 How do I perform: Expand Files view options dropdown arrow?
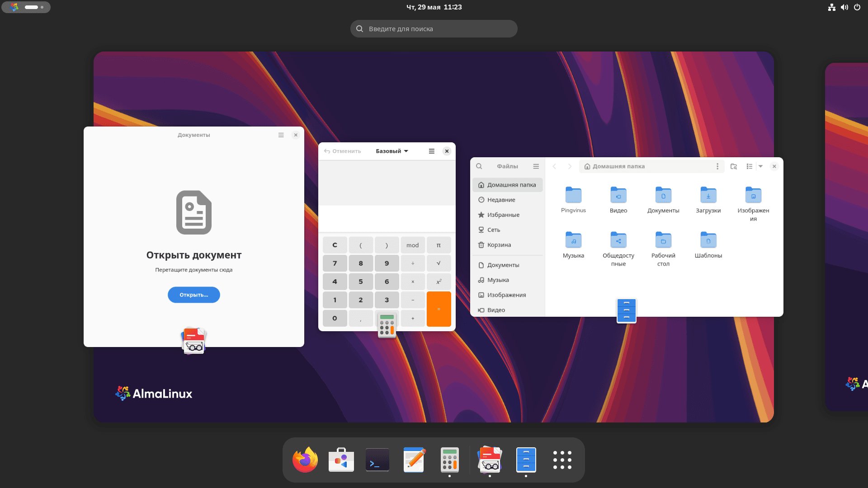point(760,166)
